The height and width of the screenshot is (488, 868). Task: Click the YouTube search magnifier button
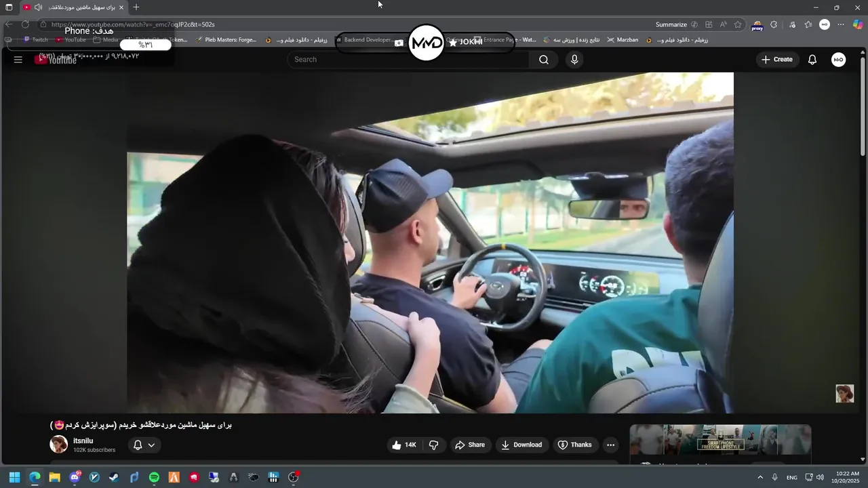pyautogui.click(x=544, y=60)
